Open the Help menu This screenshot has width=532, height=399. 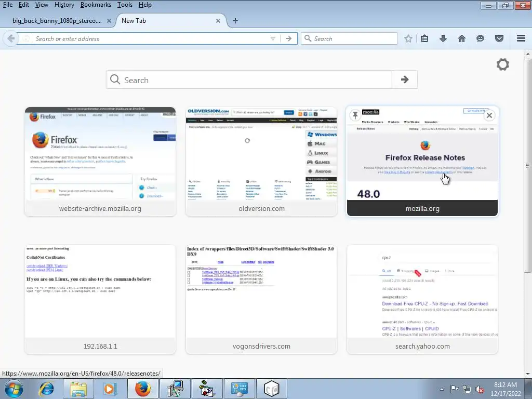pyautogui.click(x=145, y=5)
